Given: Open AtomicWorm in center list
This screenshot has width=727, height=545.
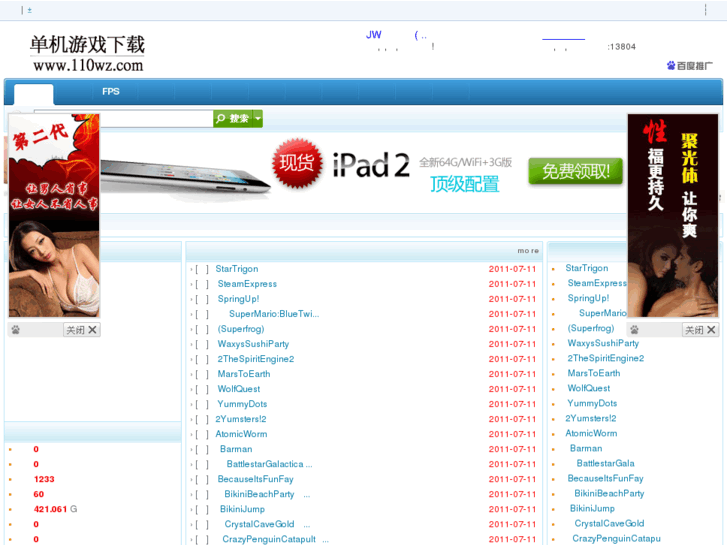Looking at the screenshot, I should click(x=241, y=434).
